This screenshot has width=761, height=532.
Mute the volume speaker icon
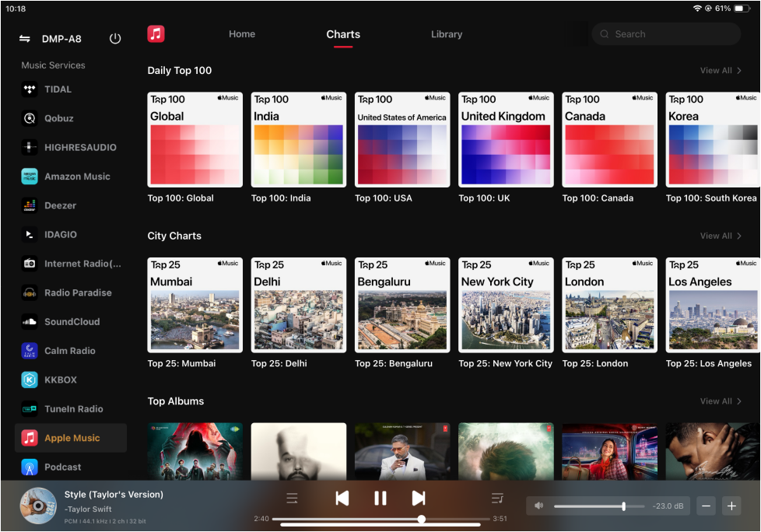538,506
